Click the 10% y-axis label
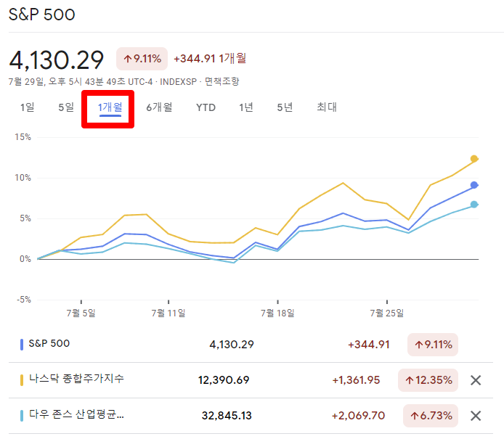Viewport: 504px width, 439px height. click(23, 178)
